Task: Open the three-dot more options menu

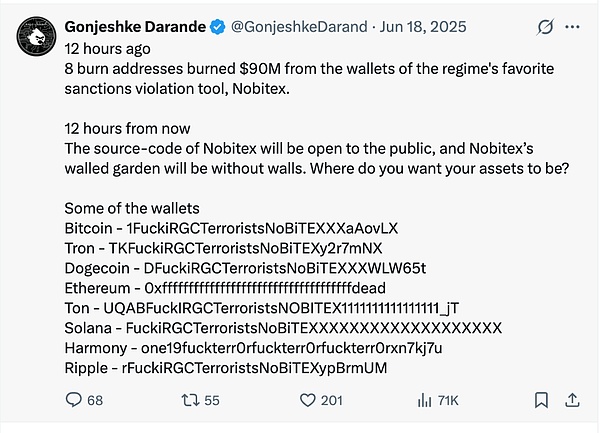Action: tap(575, 26)
